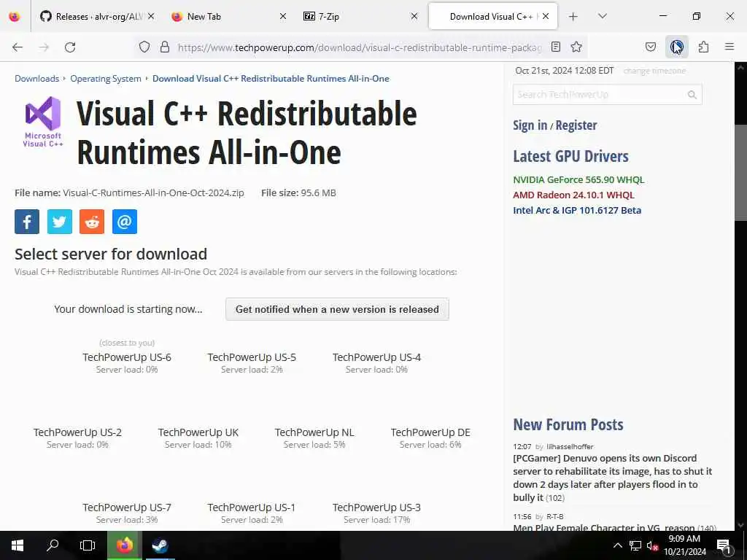Click the Firefox back arrow
This screenshot has width=747, height=560.
(x=18, y=47)
